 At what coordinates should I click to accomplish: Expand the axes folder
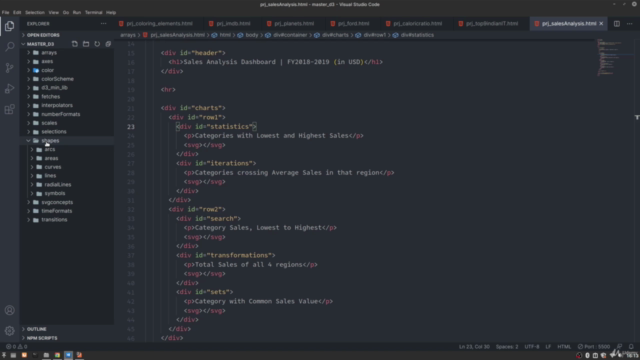click(47, 61)
